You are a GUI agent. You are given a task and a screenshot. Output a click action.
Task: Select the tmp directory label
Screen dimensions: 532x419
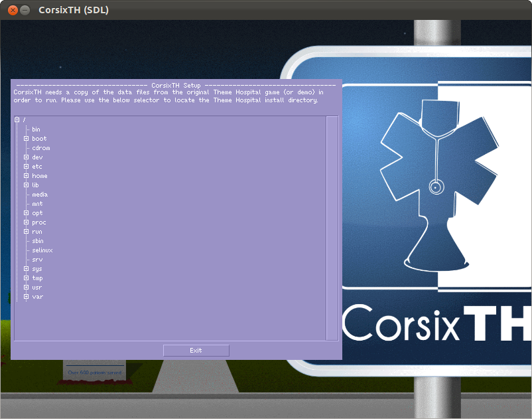(x=37, y=278)
